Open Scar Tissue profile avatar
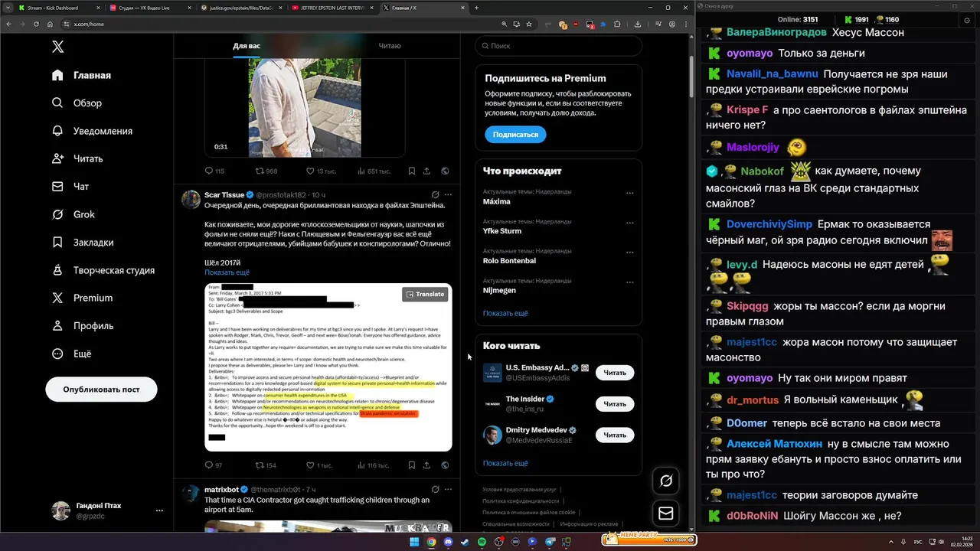Screen dimensions: 980x551 click(x=191, y=200)
